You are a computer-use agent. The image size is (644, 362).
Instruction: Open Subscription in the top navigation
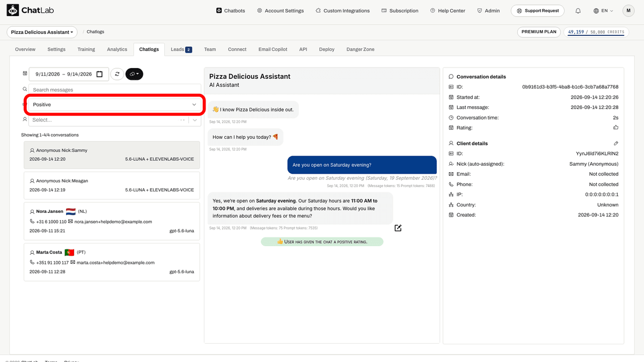point(400,11)
